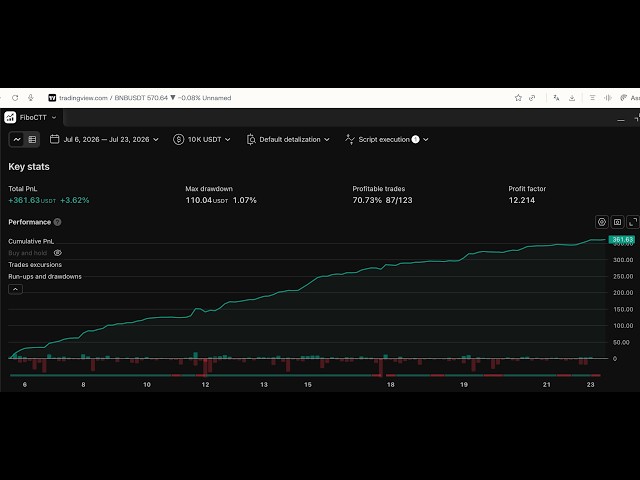Viewport: 640px width, 480px height.
Task: Click the Key stats heading
Action: 29,167
